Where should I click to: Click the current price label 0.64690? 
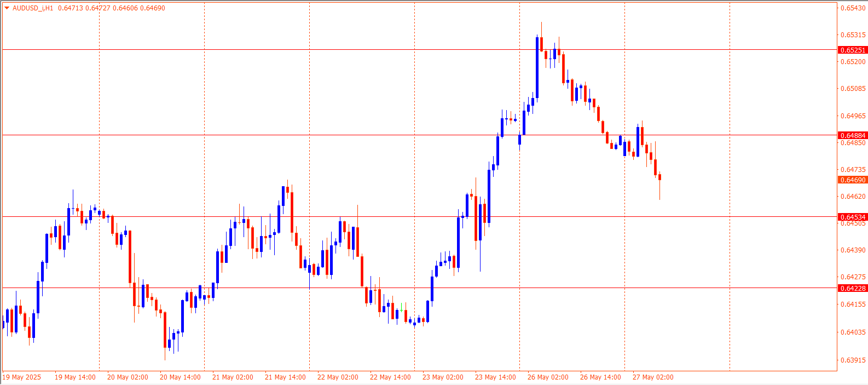pos(853,180)
